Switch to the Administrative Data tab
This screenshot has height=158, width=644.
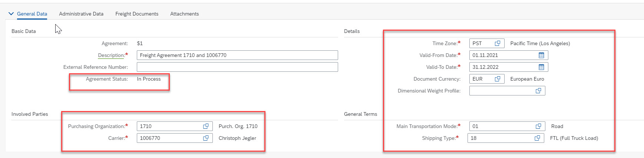coord(81,14)
